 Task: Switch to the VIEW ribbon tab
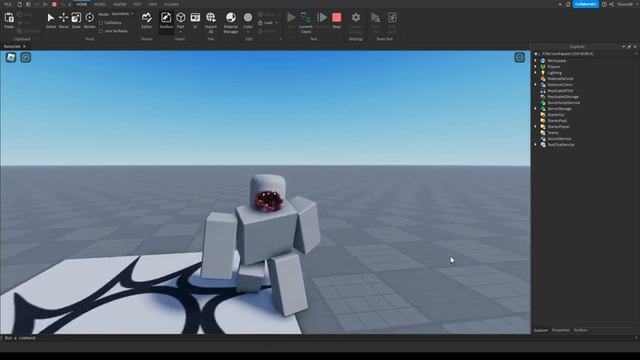(x=153, y=4)
